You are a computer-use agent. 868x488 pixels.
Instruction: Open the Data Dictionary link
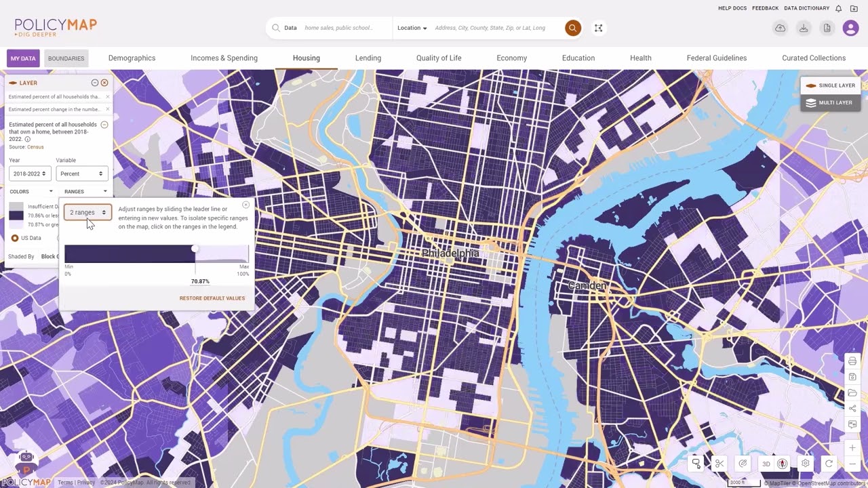pos(807,8)
